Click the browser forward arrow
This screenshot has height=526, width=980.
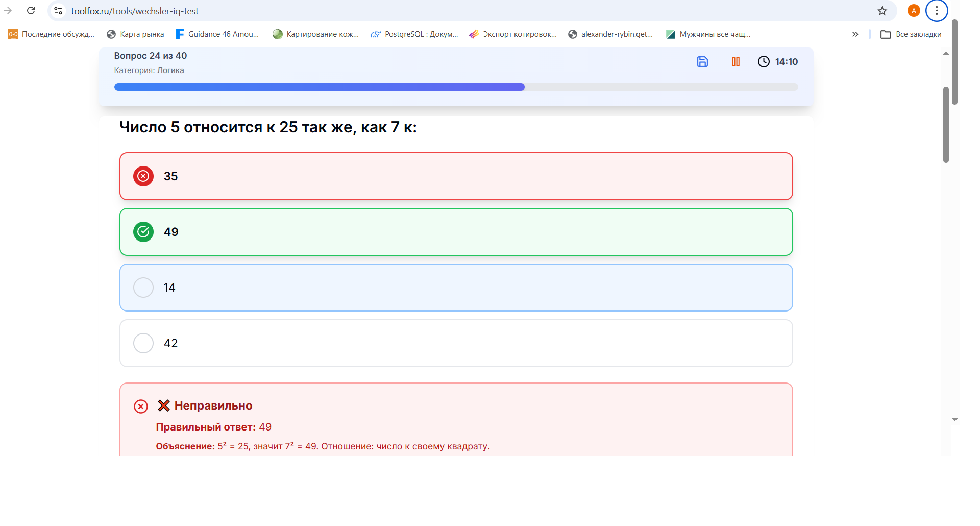pyautogui.click(x=8, y=11)
